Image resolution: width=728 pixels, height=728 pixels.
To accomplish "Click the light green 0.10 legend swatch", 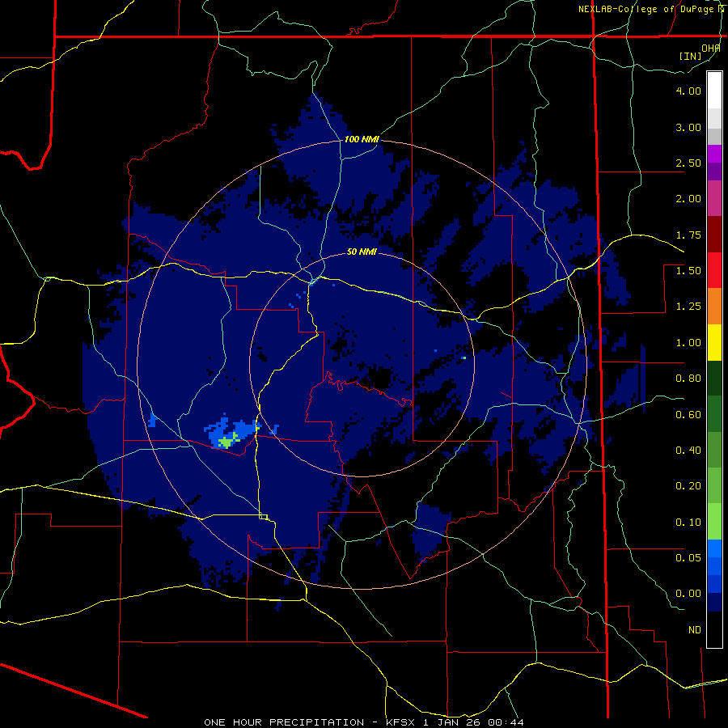I will (x=714, y=522).
